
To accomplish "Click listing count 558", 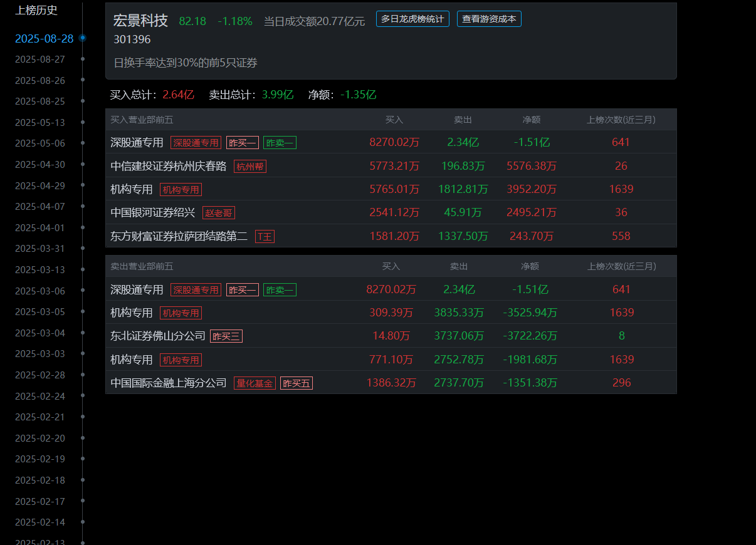I will click(621, 236).
